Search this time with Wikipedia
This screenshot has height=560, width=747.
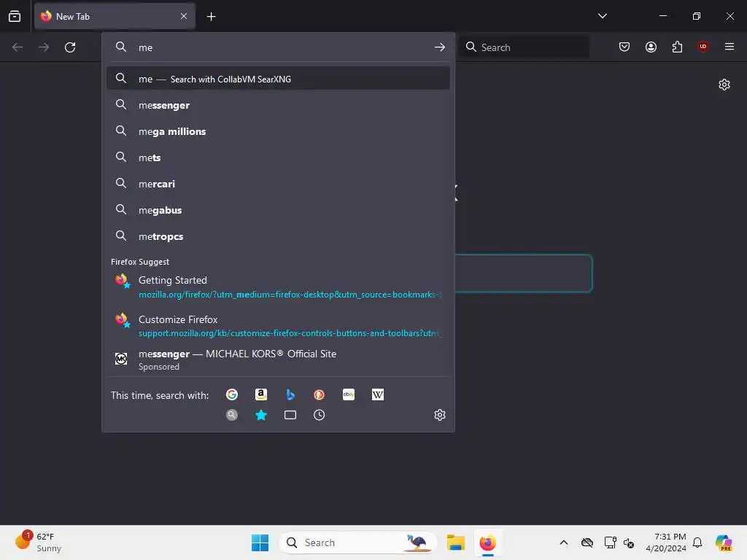378,394
